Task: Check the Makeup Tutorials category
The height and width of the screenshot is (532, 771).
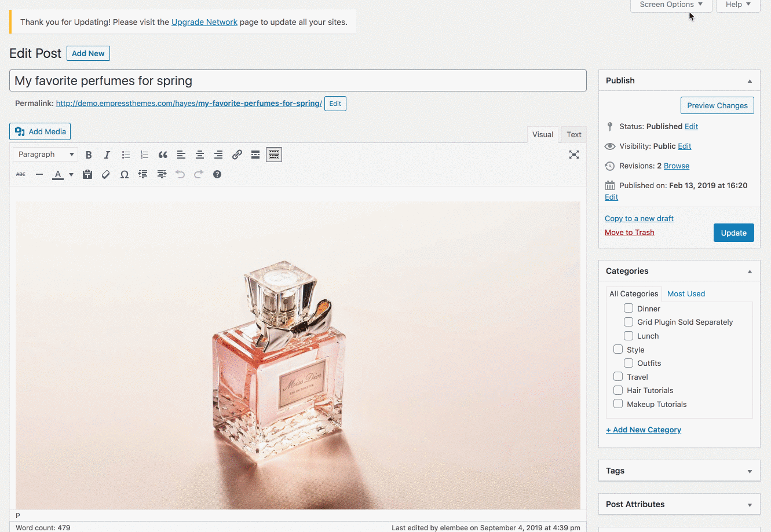Action: coord(618,404)
